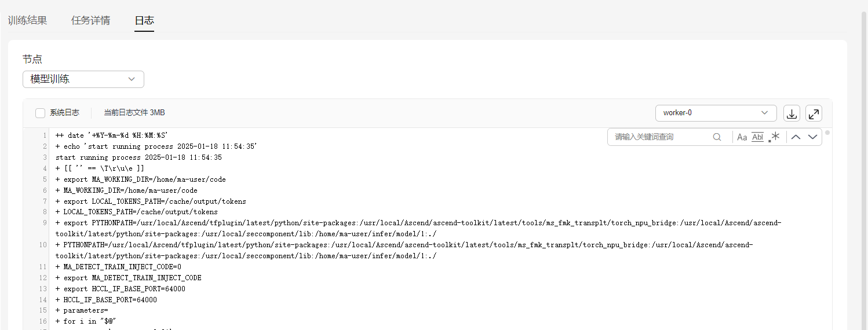Click the 当前日志文件 3MB label
The image size is (868, 330).
tap(134, 113)
